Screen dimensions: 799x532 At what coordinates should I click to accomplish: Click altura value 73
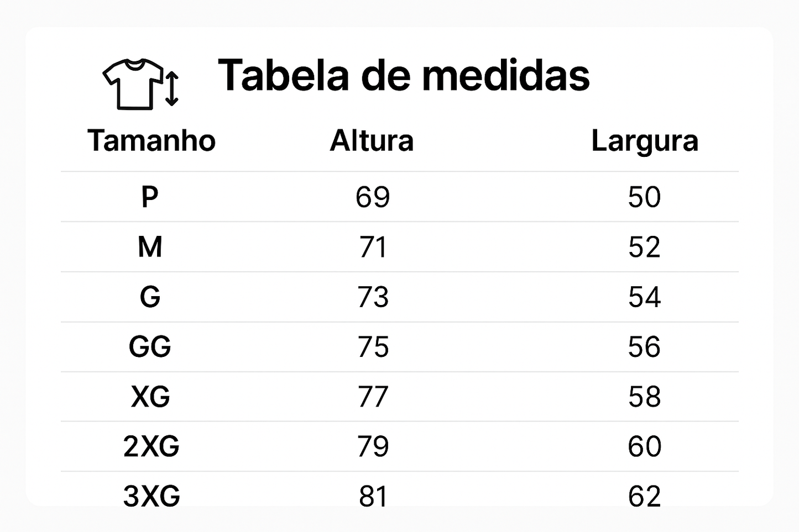373,297
